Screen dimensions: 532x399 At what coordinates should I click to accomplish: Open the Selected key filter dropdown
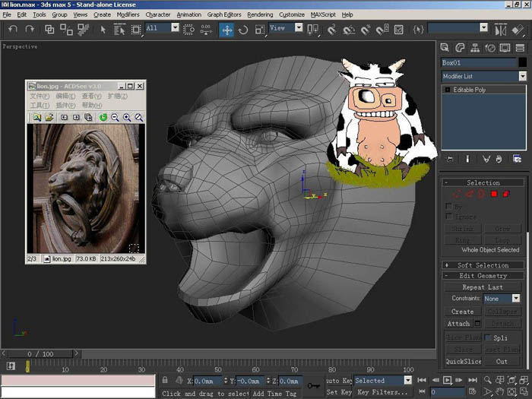click(x=408, y=380)
